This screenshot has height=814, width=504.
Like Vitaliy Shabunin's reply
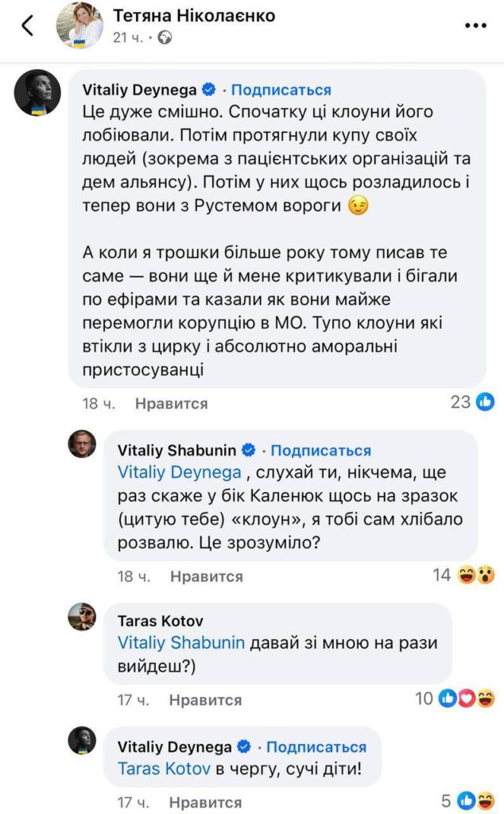pyautogui.click(x=206, y=576)
